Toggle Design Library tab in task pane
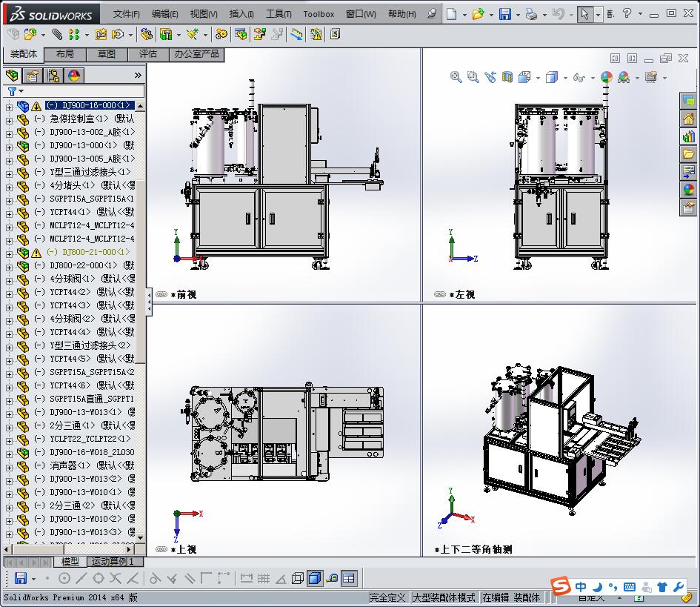 (x=688, y=136)
